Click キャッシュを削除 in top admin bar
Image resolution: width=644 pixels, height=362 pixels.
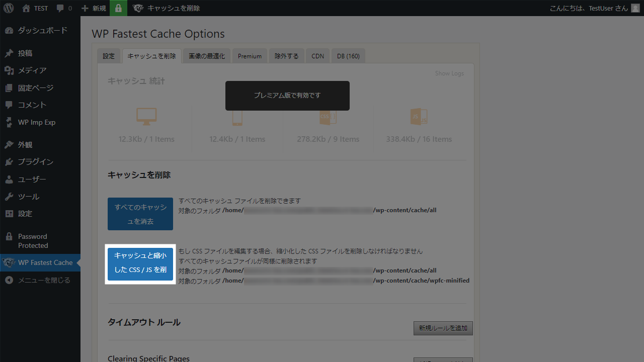tap(167, 8)
